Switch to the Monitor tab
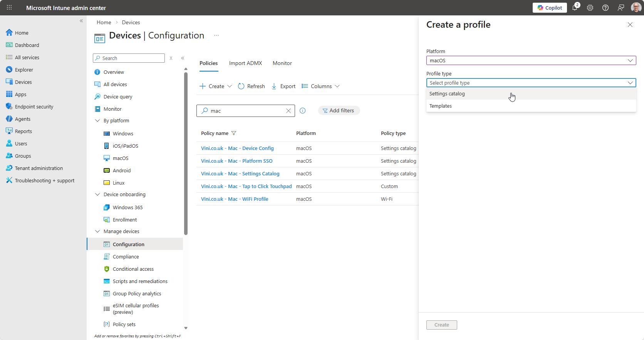 pos(282,63)
